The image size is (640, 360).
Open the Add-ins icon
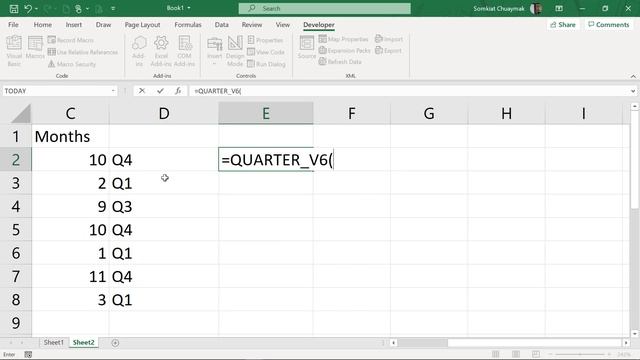[x=139, y=51]
